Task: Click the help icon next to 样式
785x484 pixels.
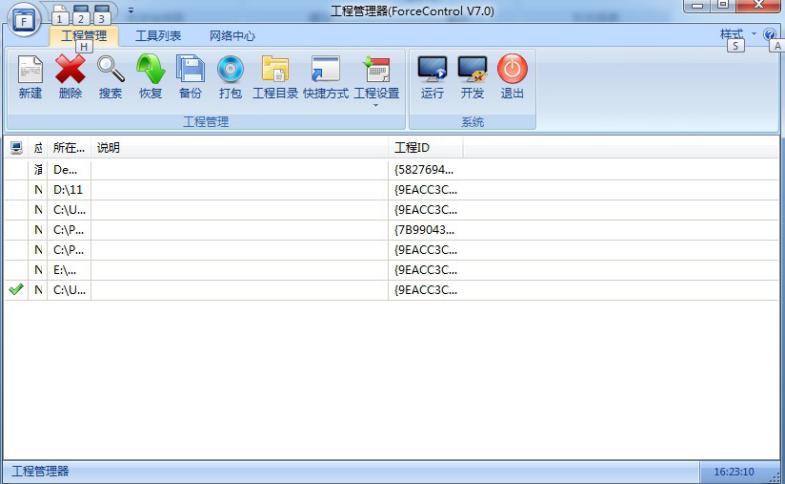Action: click(769, 34)
